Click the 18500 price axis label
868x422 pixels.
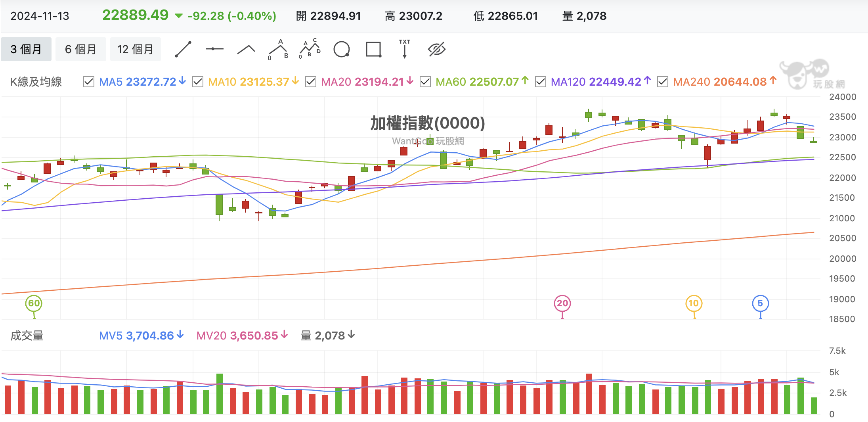click(x=842, y=319)
